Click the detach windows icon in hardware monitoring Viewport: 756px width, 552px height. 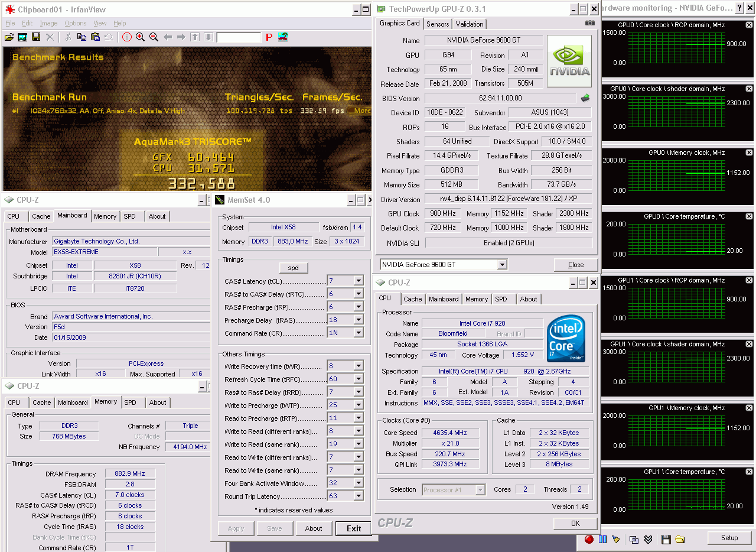(x=634, y=539)
